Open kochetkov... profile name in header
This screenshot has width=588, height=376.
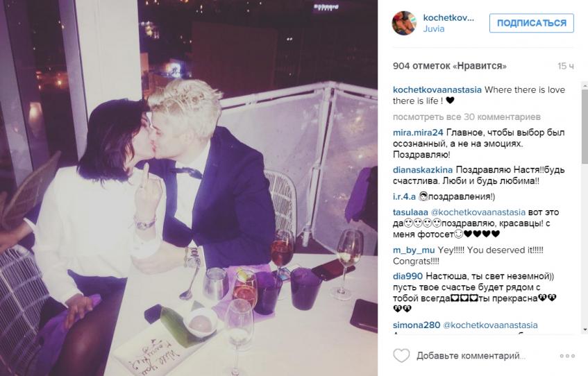[x=448, y=17]
